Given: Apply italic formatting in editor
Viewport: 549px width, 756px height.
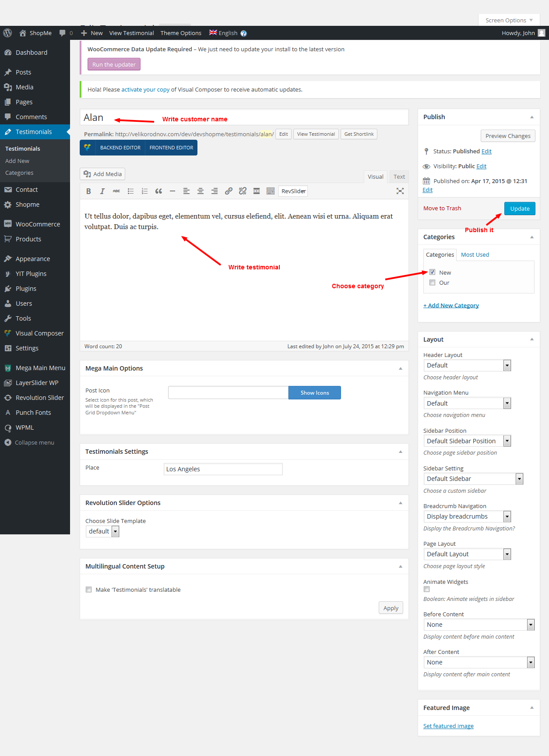Looking at the screenshot, I should pyautogui.click(x=102, y=191).
